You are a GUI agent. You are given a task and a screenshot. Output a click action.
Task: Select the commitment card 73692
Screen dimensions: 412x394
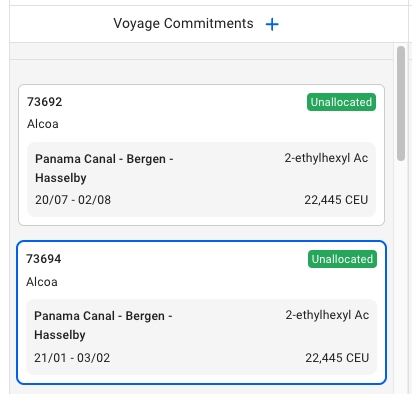pos(201,155)
